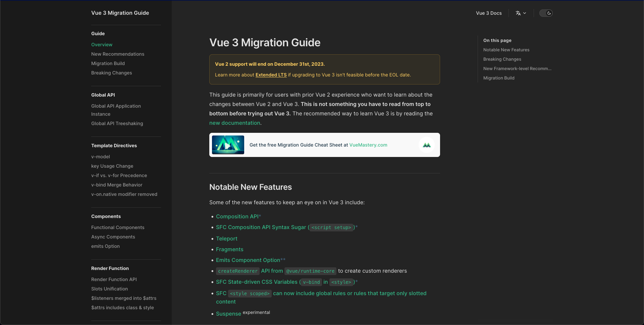Click the Notable New Features heading
This screenshot has width=644, height=325.
pyautogui.click(x=251, y=187)
